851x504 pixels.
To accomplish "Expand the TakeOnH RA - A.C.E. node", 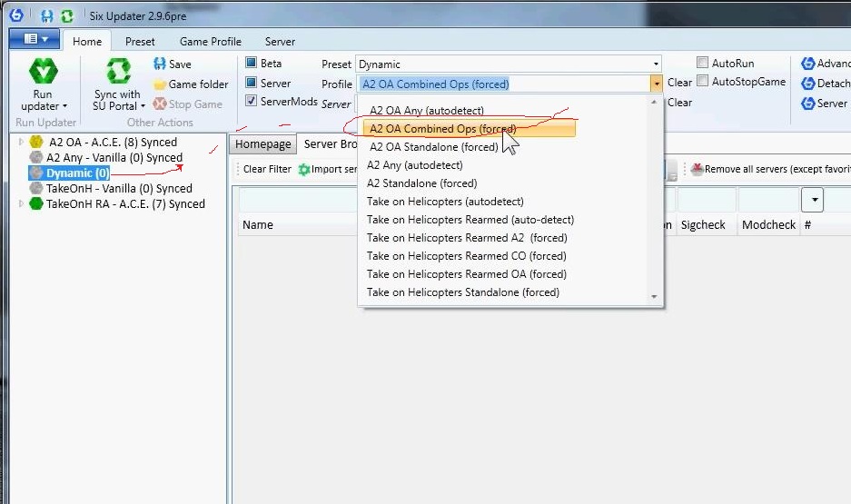I will (x=21, y=203).
